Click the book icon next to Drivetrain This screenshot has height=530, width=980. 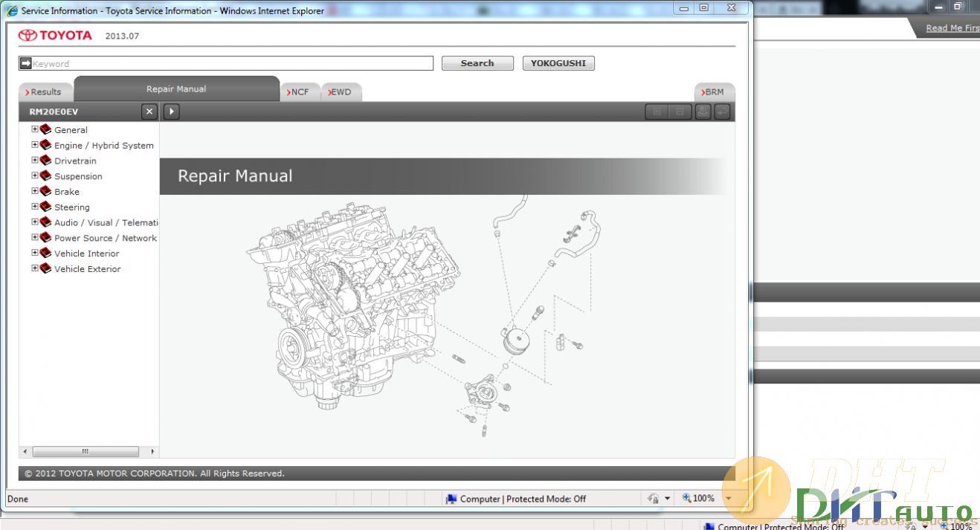45,161
